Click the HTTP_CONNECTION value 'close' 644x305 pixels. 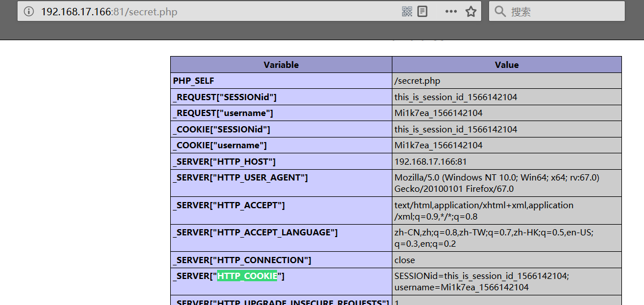pos(405,260)
